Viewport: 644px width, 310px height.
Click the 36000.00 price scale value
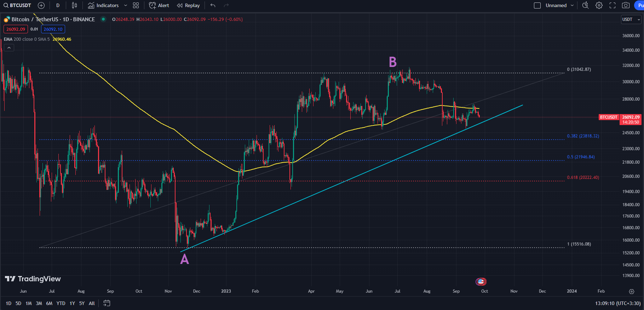631,36
